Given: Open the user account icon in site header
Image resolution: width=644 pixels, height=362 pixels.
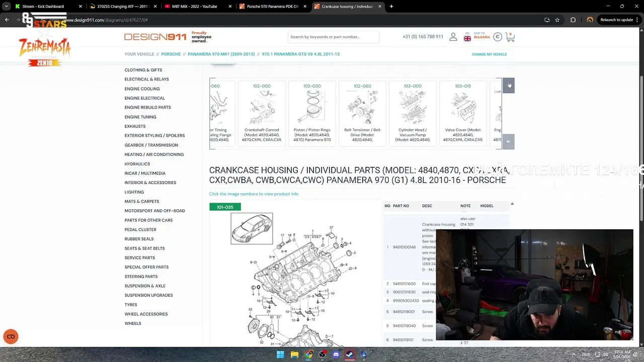Looking at the screenshot, I should pyautogui.click(x=453, y=37).
